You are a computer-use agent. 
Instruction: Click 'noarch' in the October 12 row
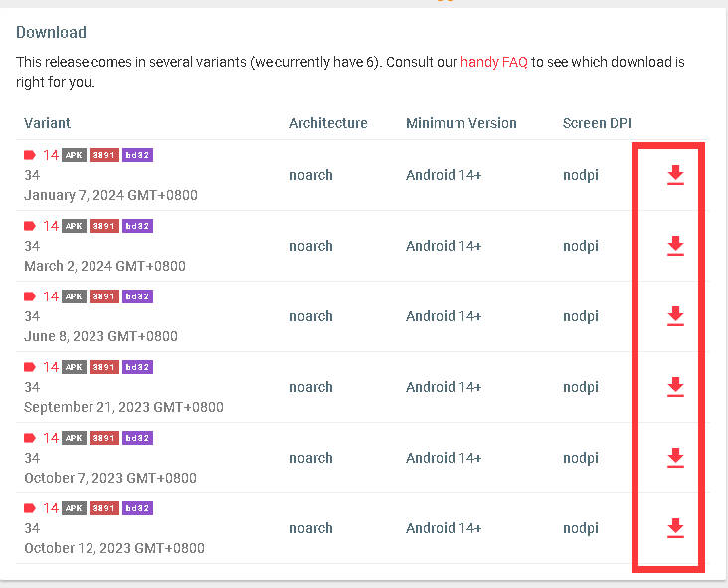point(311,528)
